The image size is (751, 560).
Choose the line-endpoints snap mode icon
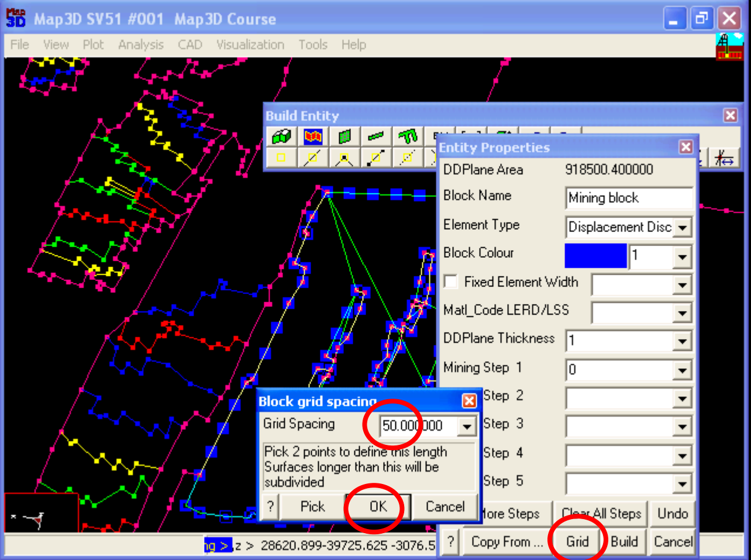click(x=376, y=157)
